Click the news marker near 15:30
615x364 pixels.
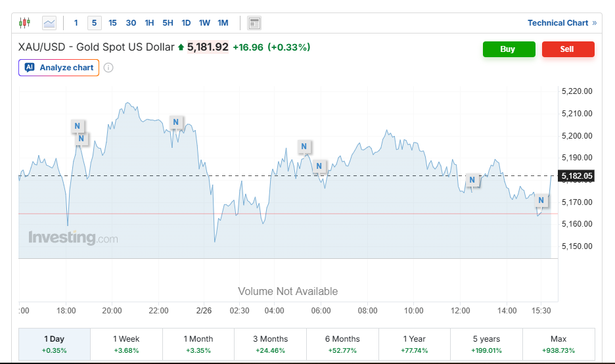541,200
